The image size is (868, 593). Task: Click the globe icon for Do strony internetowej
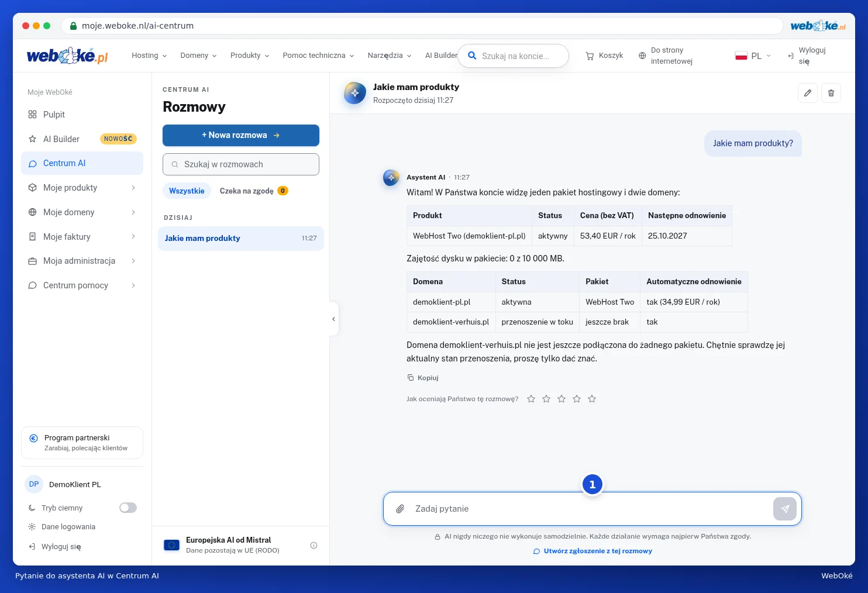642,56
